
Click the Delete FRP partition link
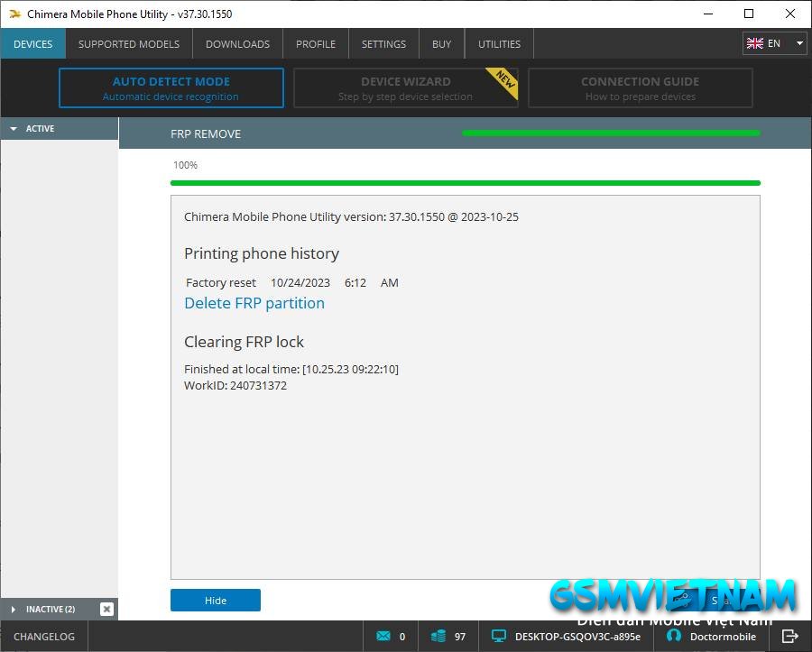pos(254,303)
